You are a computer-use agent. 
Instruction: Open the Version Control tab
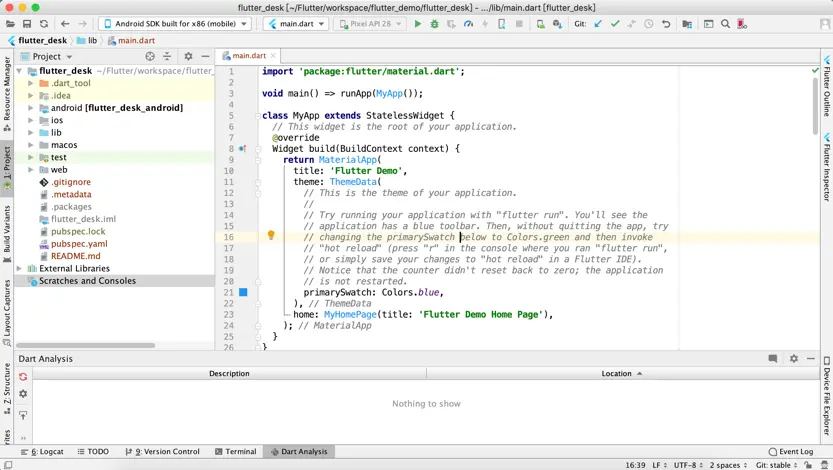tap(163, 451)
